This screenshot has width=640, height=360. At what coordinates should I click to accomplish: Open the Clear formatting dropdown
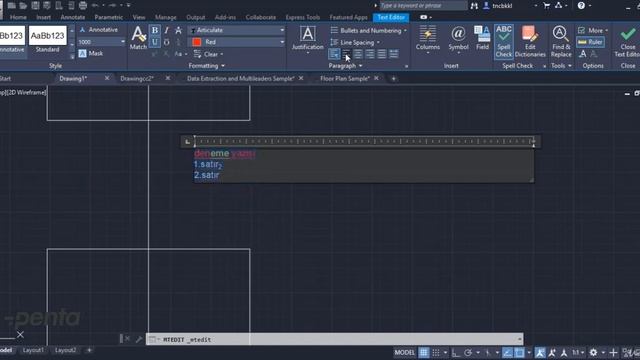tap(209, 54)
